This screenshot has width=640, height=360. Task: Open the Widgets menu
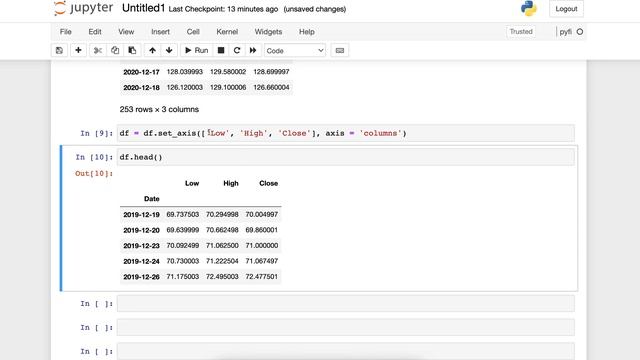(x=268, y=32)
